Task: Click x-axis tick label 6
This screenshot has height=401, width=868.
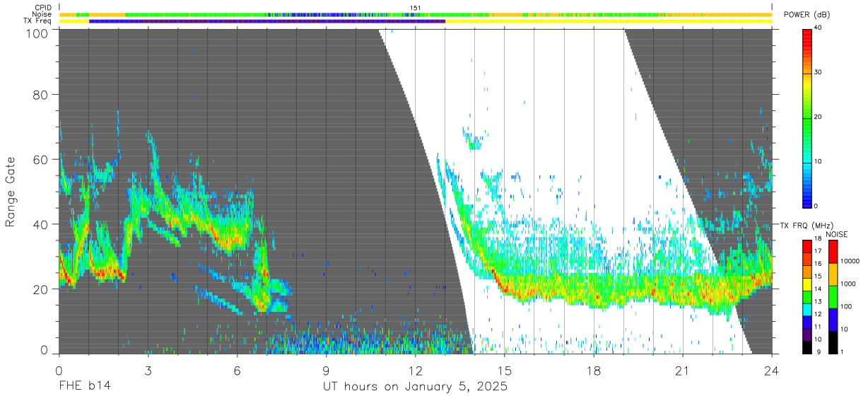Action: click(237, 370)
